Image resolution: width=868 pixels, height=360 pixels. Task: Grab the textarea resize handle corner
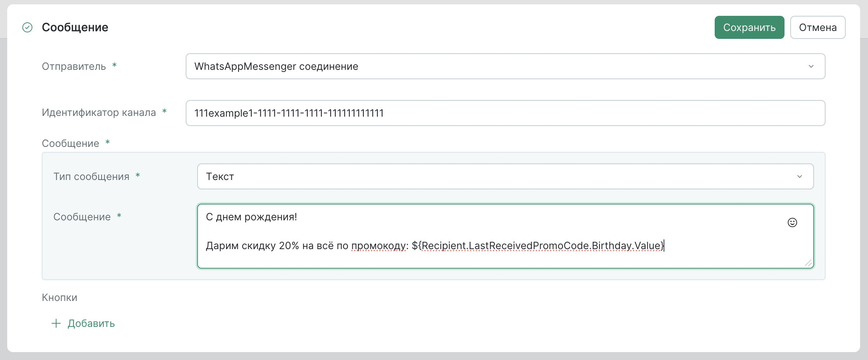coord(808,263)
